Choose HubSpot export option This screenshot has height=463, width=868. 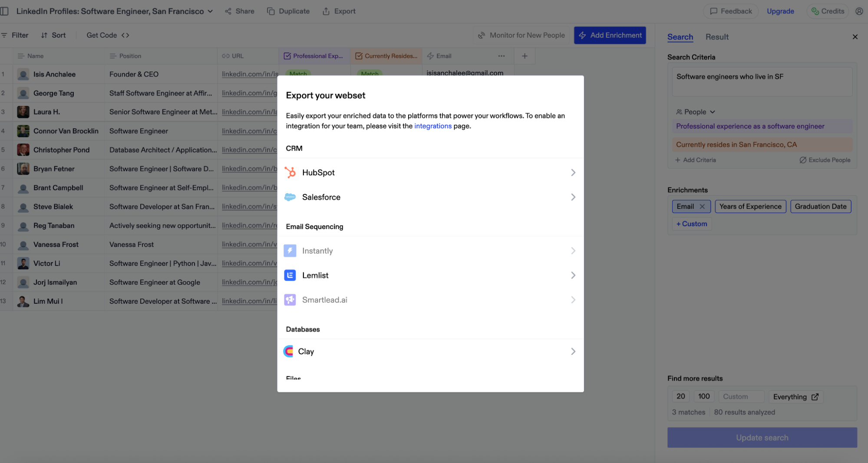tap(430, 172)
